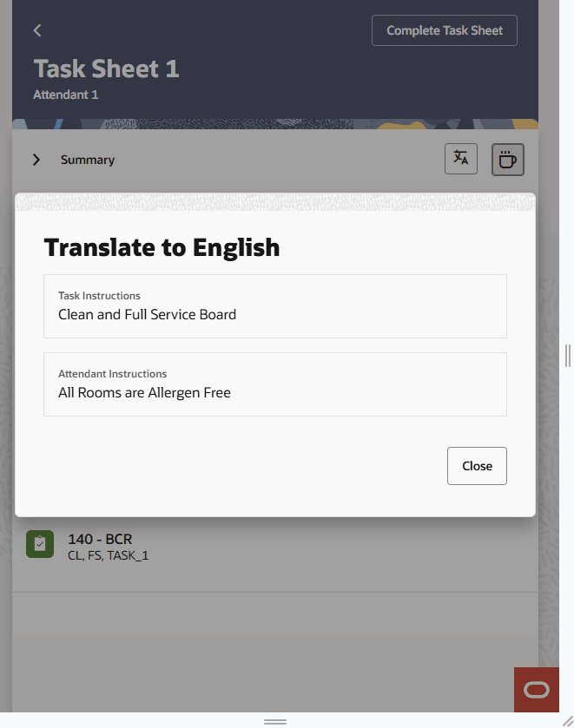Open the red Oracle assistant icon
The image size is (574, 728).
[x=537, y=690]
